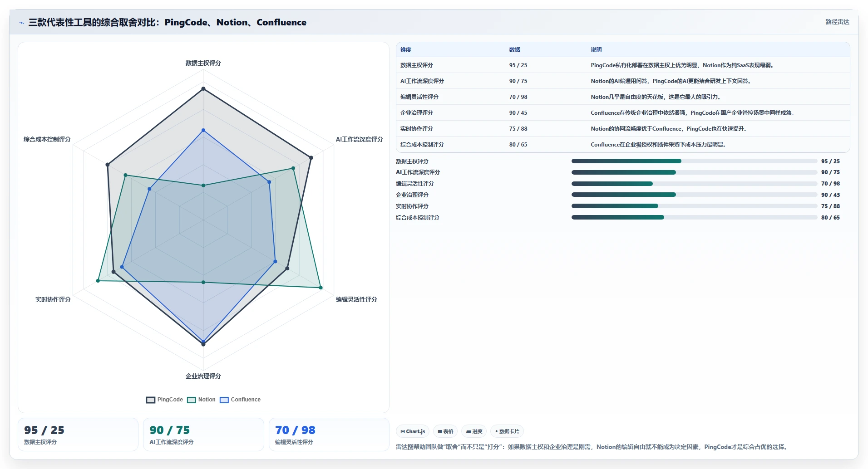Image resolution: width=868 pixels, height=469 pixels.
Task: Open the 70 / 98 编辑灵活性评分 data card
Action: coord(329,435)
